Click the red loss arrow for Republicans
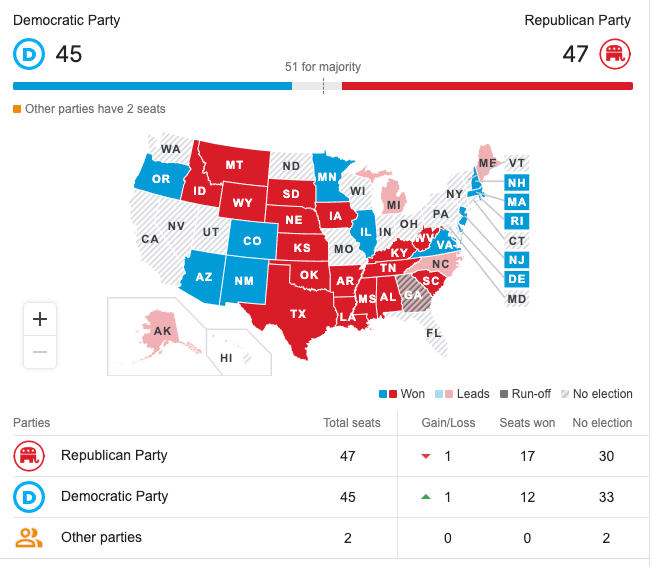Viewport: 652px width, 567px height. [x=425, y=456]
